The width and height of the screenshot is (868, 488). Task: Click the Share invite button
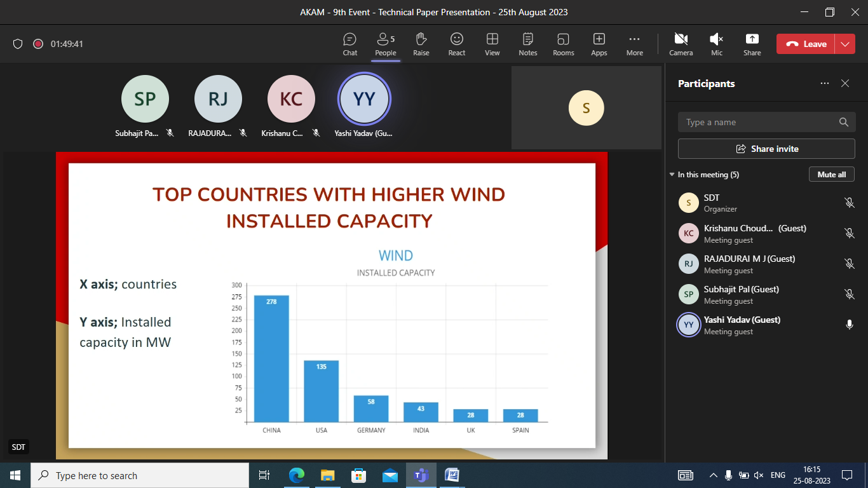pyautogui.click(x=766, y=149)
